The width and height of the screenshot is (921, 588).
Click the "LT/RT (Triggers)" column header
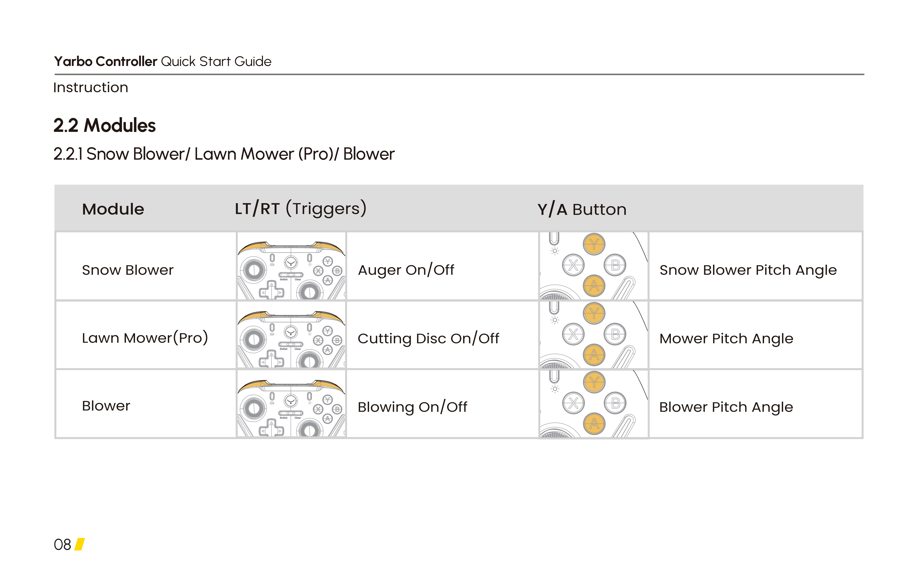coord(301,209)
